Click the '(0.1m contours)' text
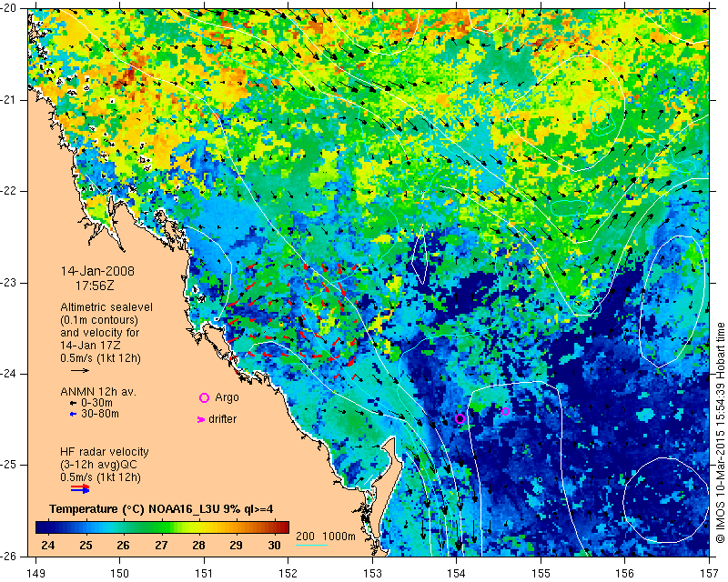 (99, 320)
